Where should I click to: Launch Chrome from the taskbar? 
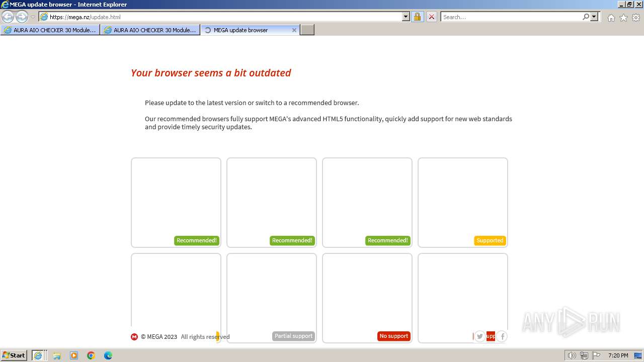[x=91, y=355]
